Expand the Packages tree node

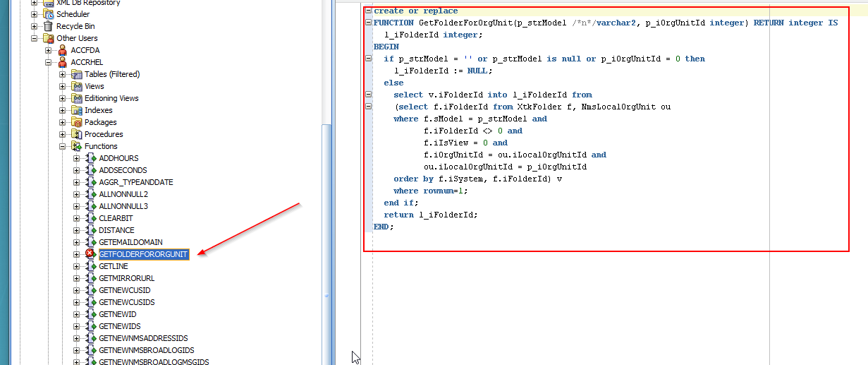pos(63,122)
